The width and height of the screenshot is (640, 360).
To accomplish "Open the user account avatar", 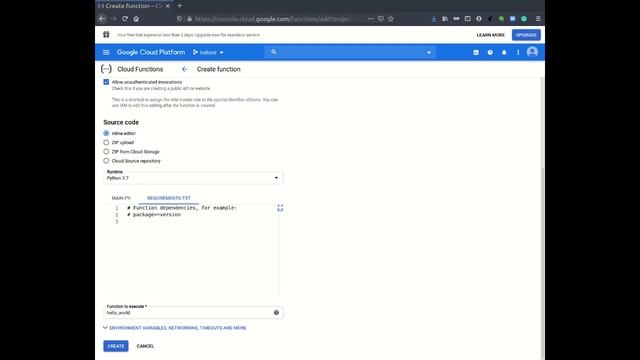I will click(532, 52).
